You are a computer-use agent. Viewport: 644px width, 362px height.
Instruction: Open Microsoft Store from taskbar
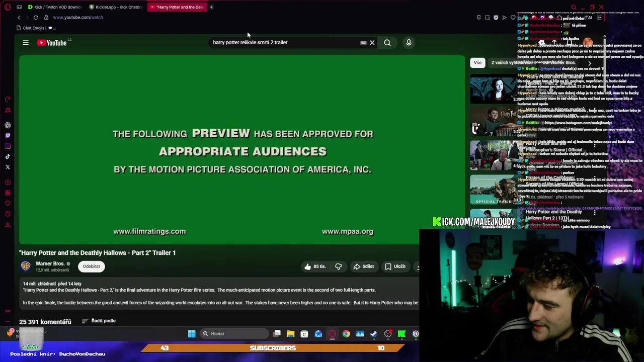(304, 334)
